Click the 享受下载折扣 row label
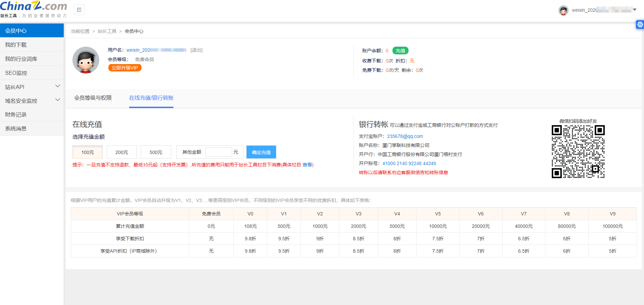This screenshot has height=305, width=644. point(130,239)
